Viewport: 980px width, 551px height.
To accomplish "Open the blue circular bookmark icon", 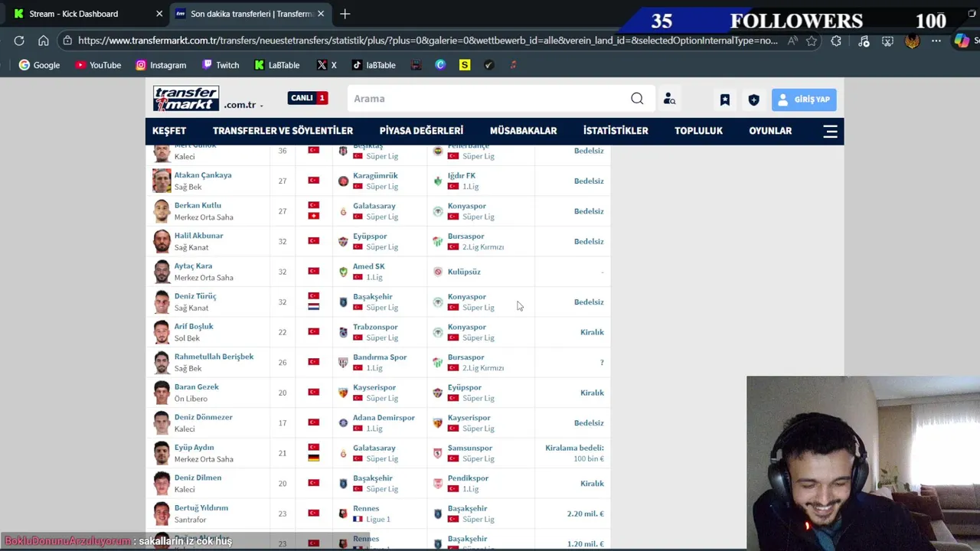I will point(440,65).
